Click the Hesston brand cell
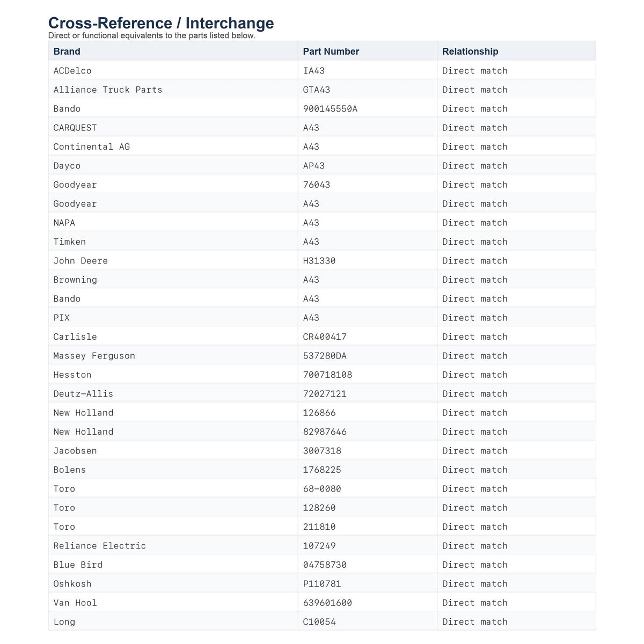 click(x=173, y=374)
